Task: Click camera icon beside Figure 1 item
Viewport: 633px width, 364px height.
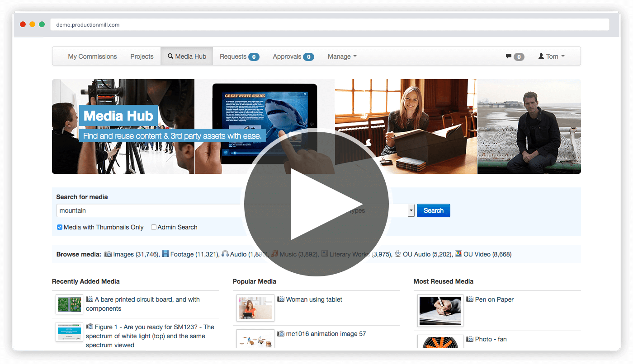Action: pyautogui.click(x=90, y=327)
